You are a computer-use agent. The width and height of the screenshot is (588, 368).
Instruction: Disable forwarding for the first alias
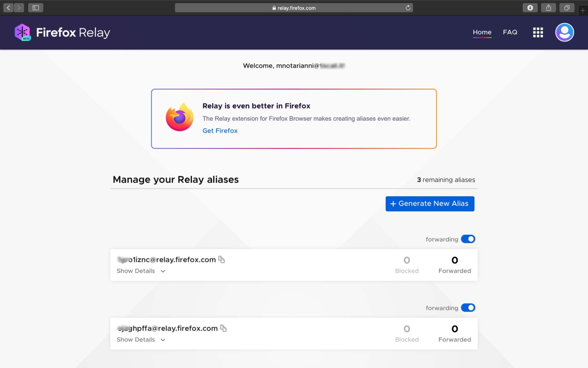(x=468, y=239)
